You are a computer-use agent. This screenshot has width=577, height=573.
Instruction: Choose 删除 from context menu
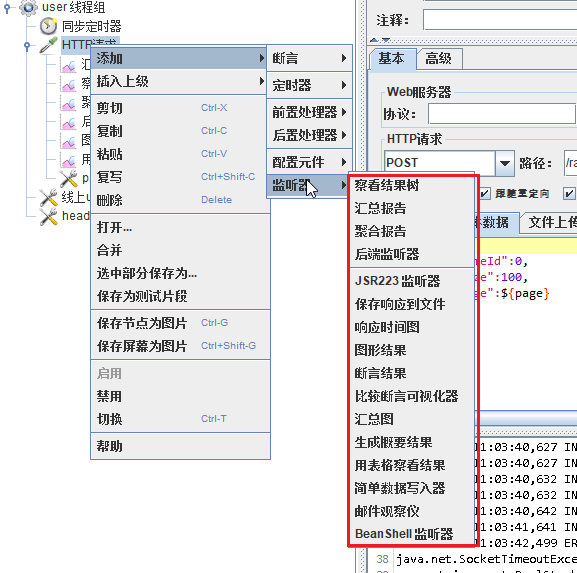179,200
